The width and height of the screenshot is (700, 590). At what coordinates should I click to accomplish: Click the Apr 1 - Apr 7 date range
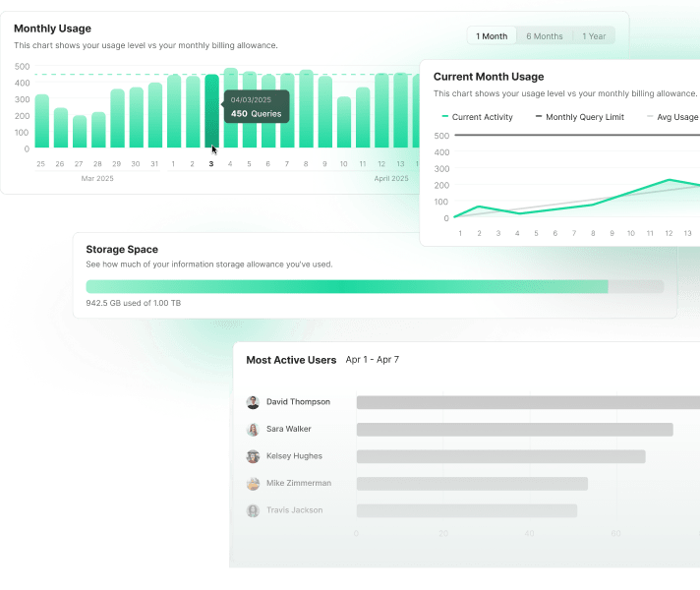tap(373, 360)
